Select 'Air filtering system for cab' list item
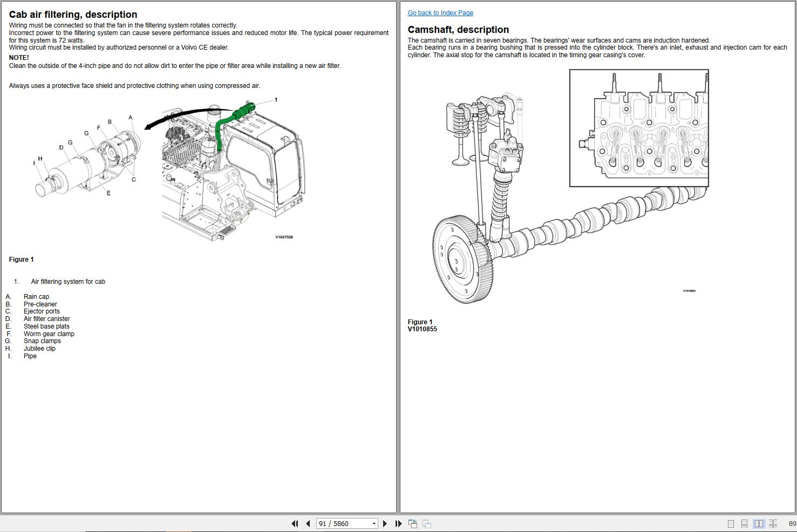The height and width of the screenshot is (532, 797). pyautogui.click(x=68, y=282)
